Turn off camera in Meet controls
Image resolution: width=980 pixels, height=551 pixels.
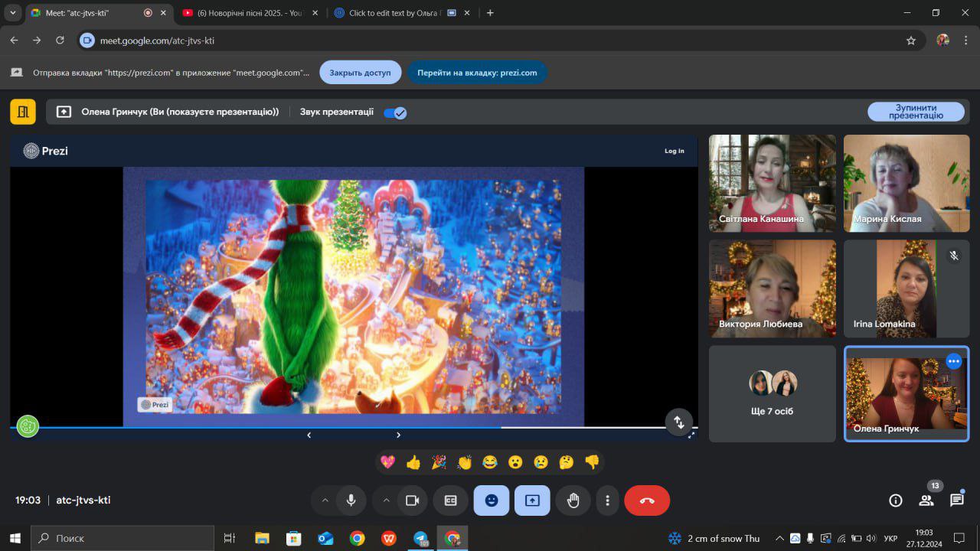pyautogui.click(x=412, y=500)
